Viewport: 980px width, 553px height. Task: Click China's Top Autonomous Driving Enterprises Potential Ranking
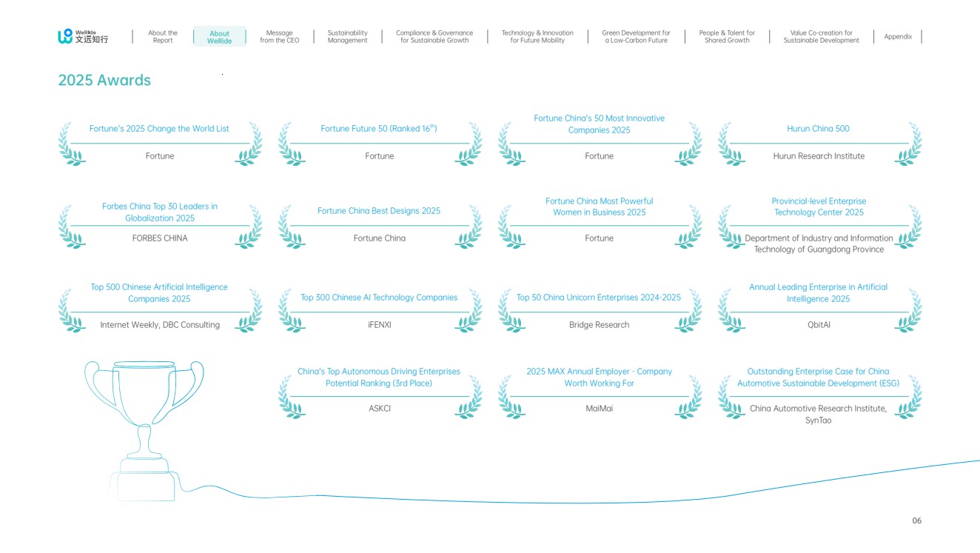pyautogui.click(x=379, y=378)
